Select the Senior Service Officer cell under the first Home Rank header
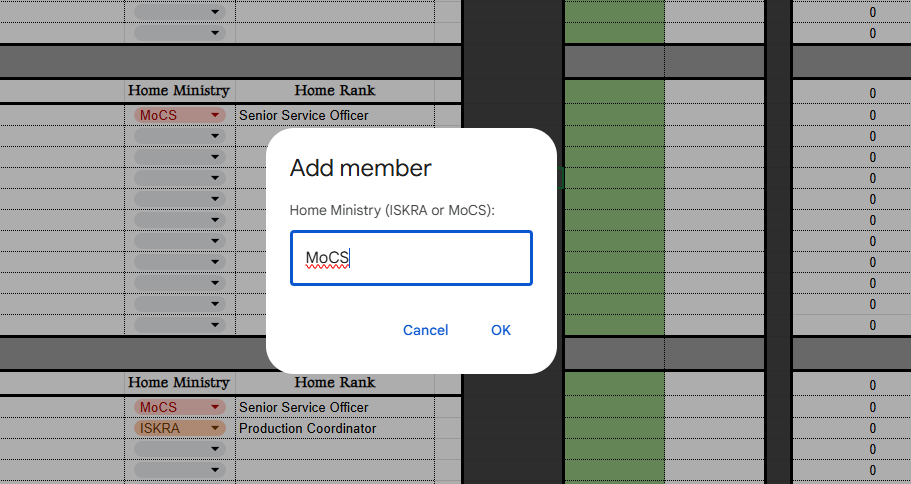 click(335, 115)
